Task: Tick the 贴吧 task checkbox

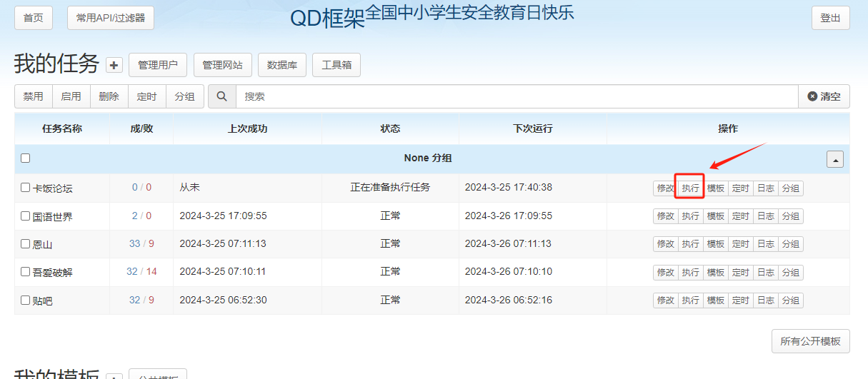Action: click(26, 300)
